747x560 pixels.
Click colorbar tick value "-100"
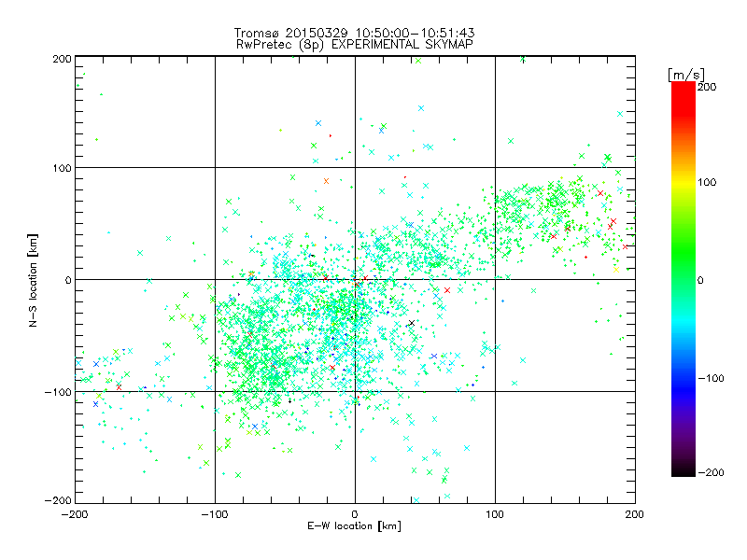(x=711, y=379)
